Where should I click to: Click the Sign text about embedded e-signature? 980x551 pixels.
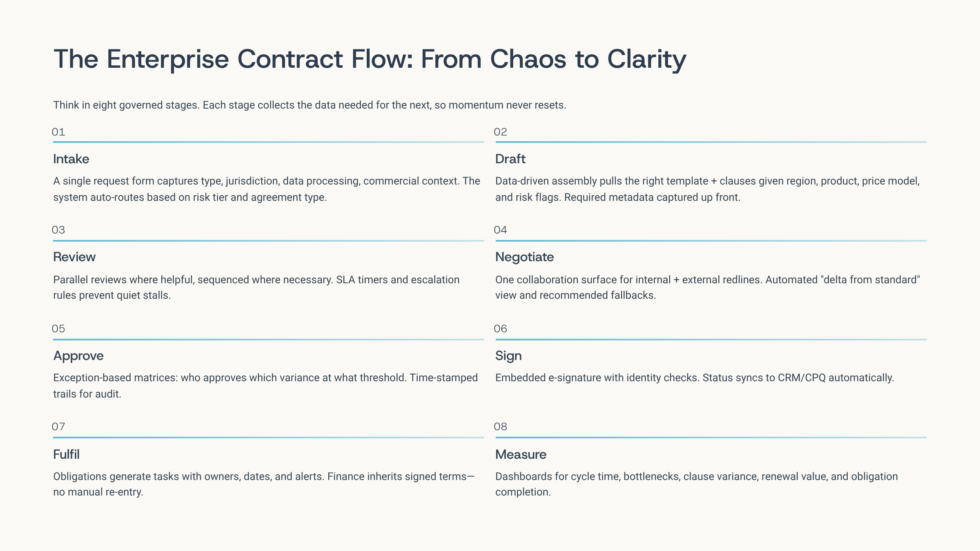694,378
